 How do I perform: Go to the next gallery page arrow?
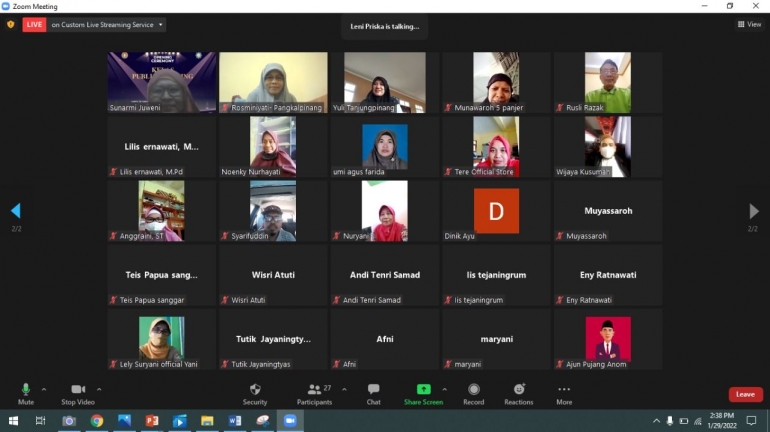point(753,211)
